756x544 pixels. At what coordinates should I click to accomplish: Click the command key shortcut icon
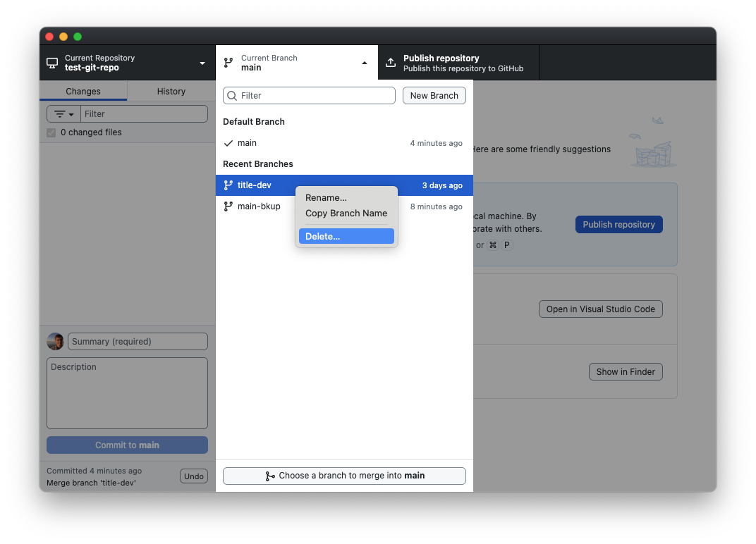493,245
